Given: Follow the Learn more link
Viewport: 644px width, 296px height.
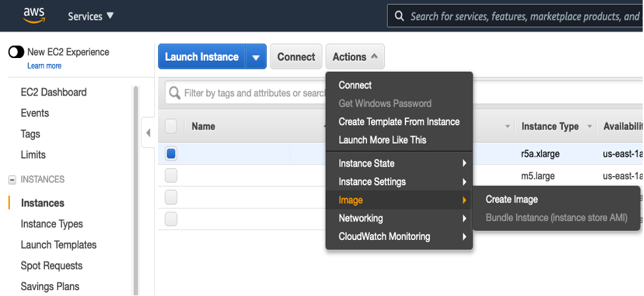Looking at the screenshot, I should [44, 66].
